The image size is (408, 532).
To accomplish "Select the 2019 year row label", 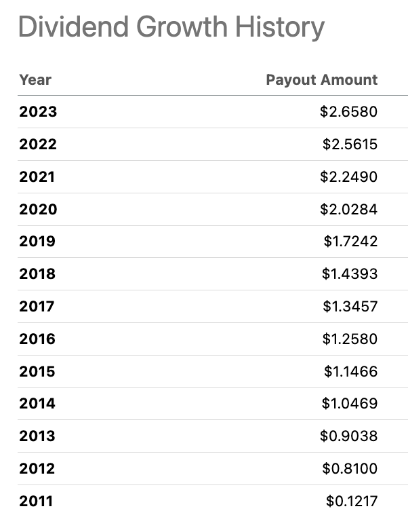I will (37, 242).
